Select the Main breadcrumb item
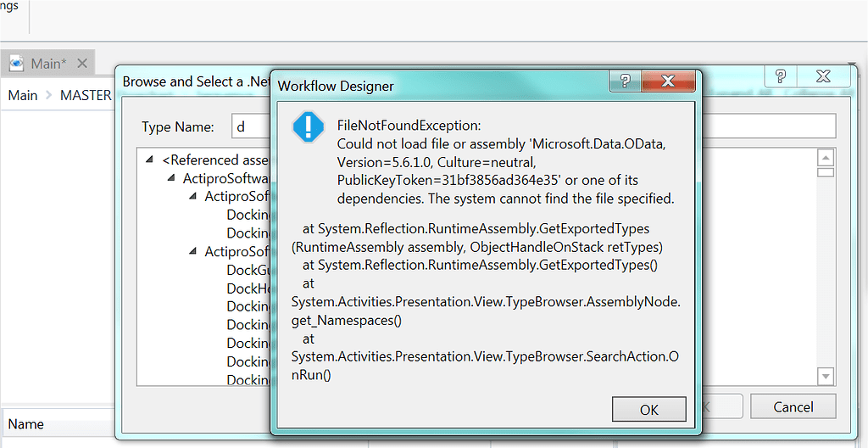 [x=23, y=95]
